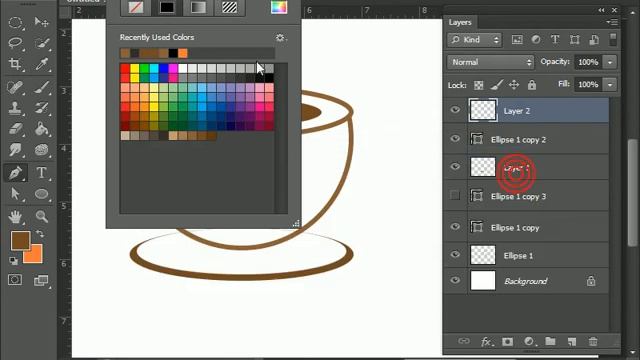The width and height of the screenshot is (640, 360).
Task: Create a new layer
Action: coord(572,342)
